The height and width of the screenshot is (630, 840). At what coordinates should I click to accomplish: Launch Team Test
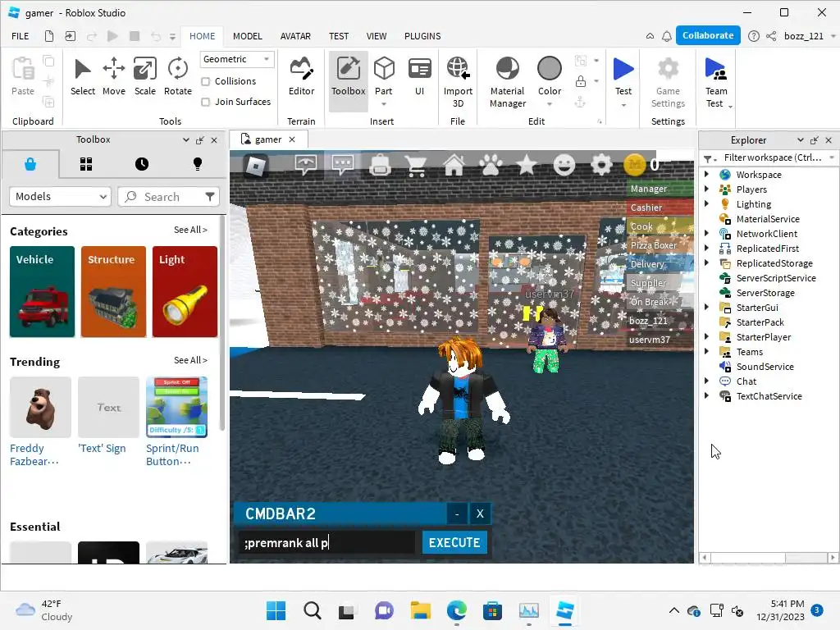click(x=715, y=81)
